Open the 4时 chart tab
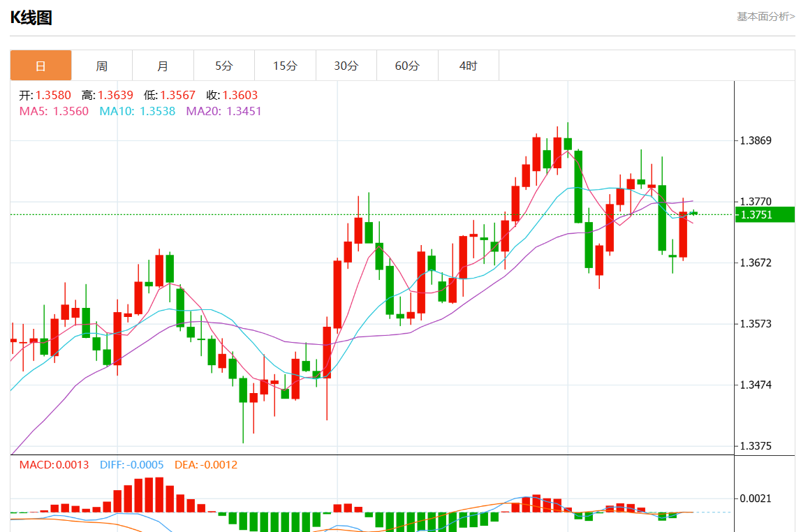The height and width of the screenshot is (532, 801). coord(469,66)
